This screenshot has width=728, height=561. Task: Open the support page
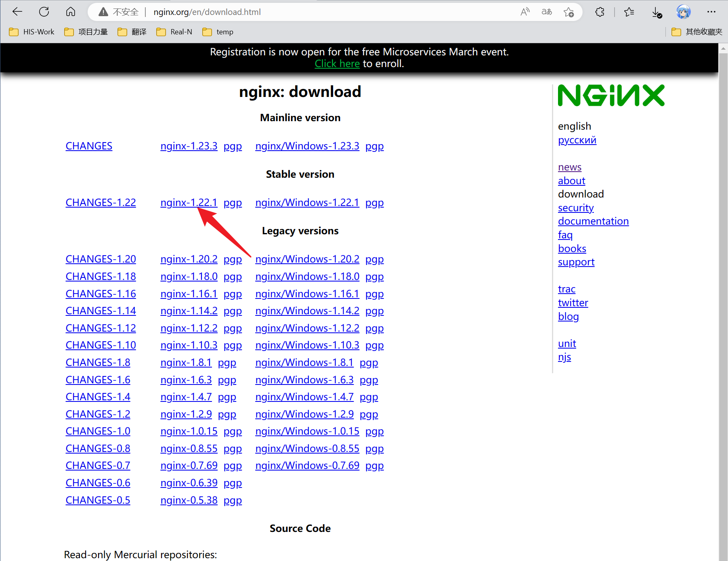point(576,263)
